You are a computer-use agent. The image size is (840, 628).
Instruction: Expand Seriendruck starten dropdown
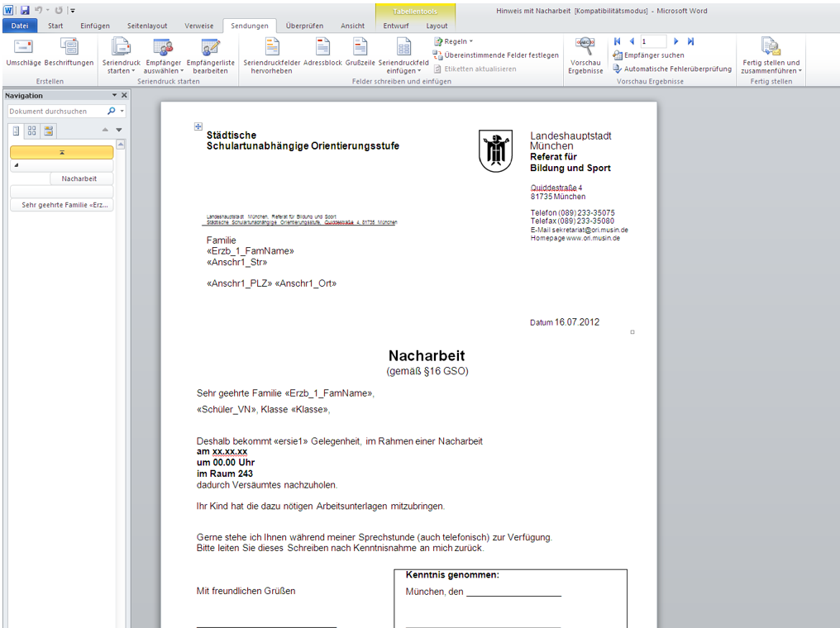click(x=121, y=66)
